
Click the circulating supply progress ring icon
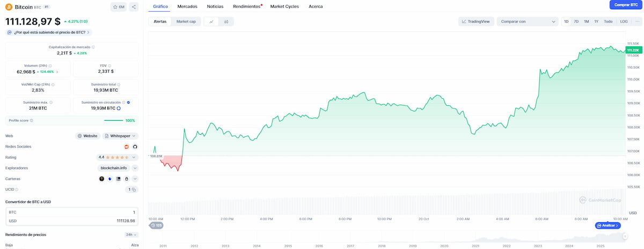118,108
